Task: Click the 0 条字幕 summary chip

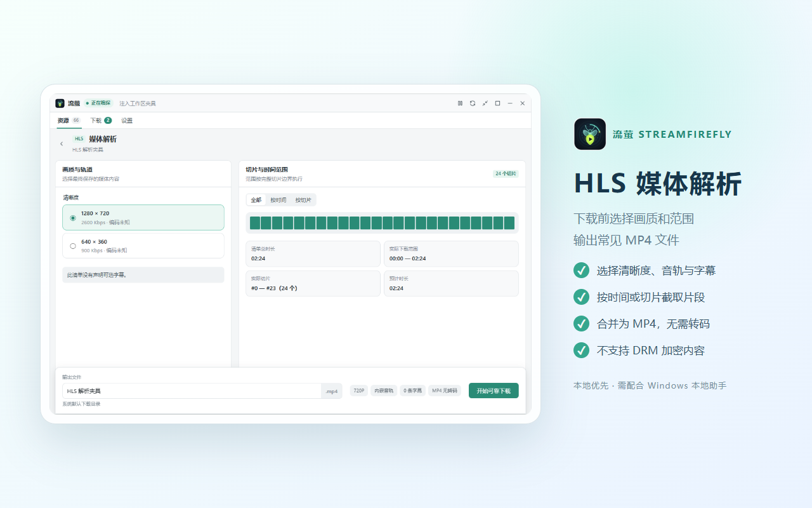Action: pos(412,391)
